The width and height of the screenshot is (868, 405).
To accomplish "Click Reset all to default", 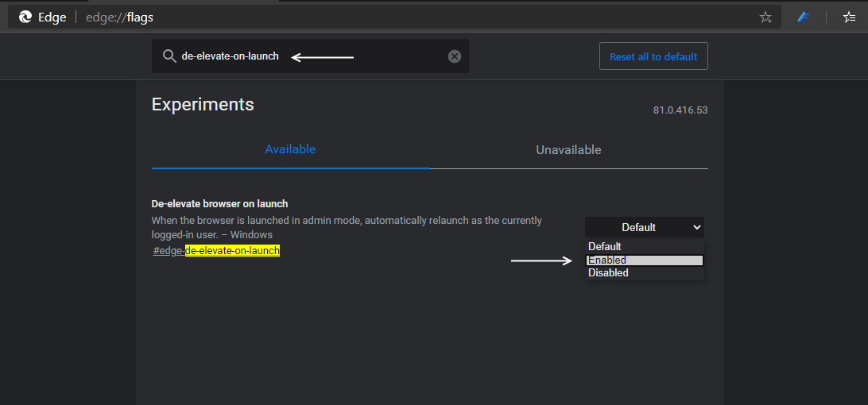I will 653,56.
